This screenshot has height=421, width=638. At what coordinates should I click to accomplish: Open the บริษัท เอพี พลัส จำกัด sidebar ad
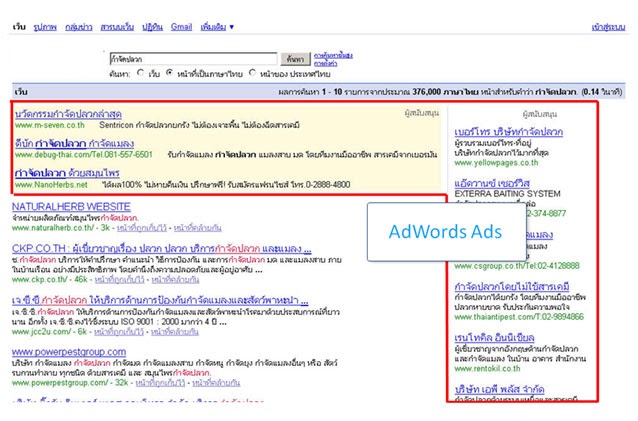click(499, 389)
